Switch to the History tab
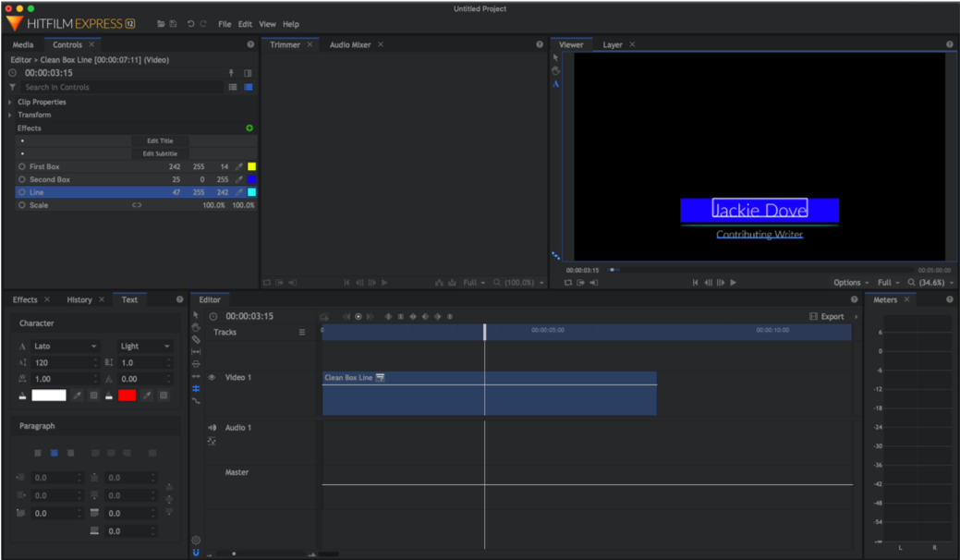Image resolution: width=960 pixels, height=560 pixels. pos(79,300)
